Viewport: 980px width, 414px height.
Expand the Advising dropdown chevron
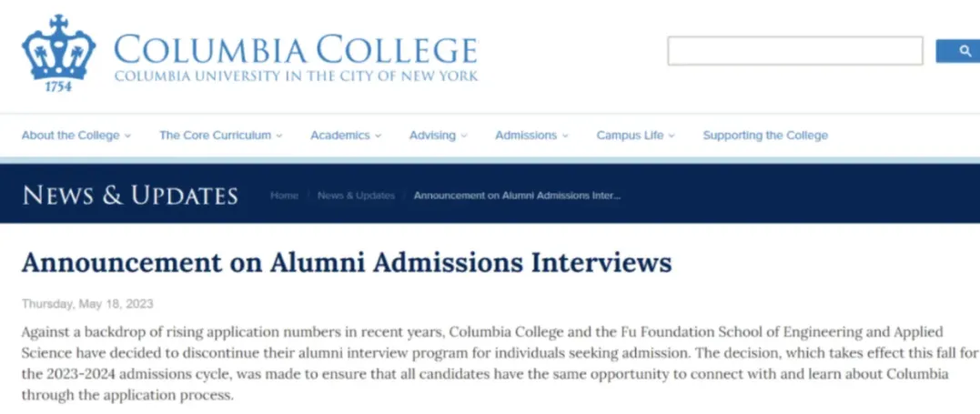[x=464, y=136]
